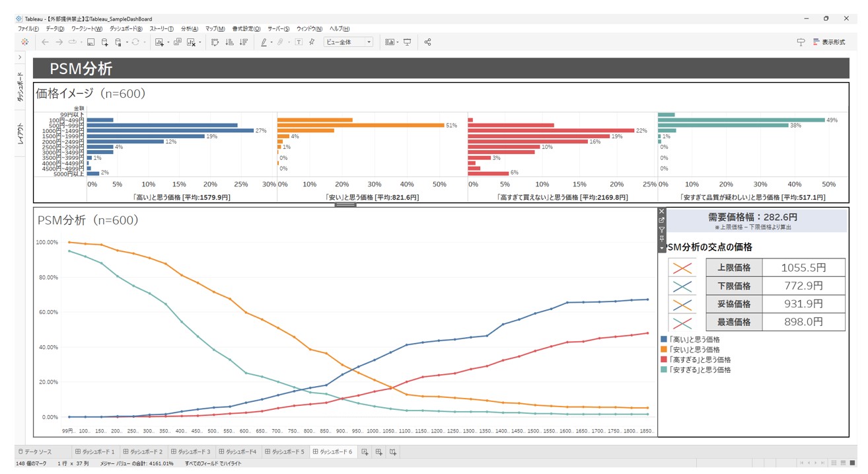Image resolution: width=868 pixels, height=474 pixels.
Task: Click the Tableau start page logo icon
Action: [x=24, y=42]
